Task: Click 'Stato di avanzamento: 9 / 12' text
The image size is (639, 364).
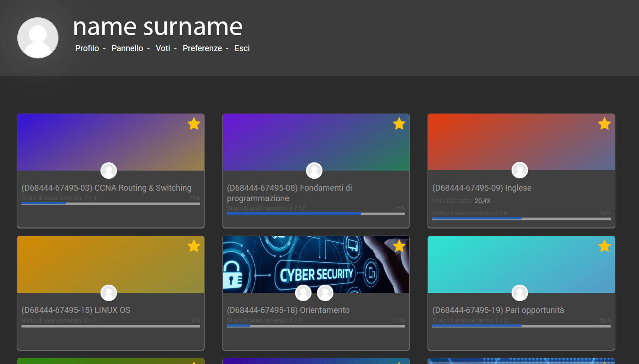Action: 266,208
